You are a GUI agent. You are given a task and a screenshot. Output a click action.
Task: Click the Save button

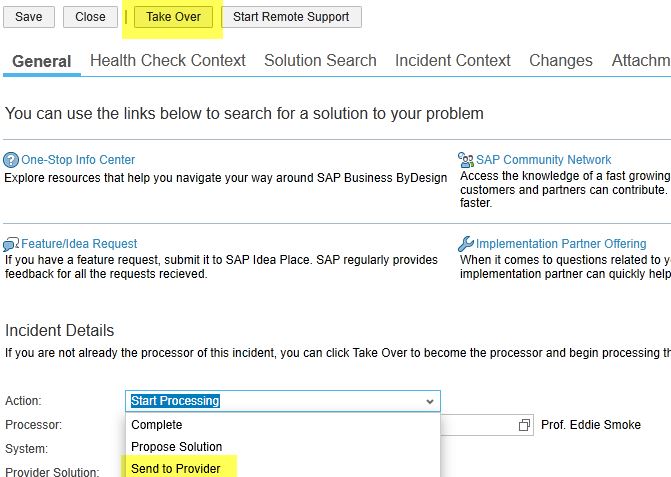[29, 17]
